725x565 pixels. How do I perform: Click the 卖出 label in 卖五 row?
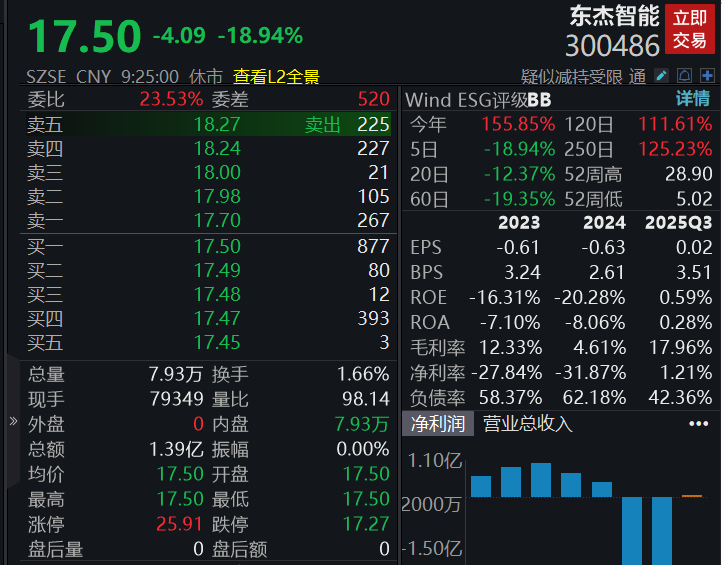[322, 124]
